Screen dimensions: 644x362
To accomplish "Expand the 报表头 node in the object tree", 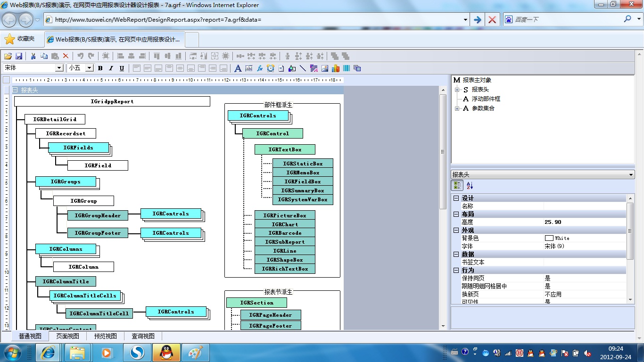I will pyautogui.click(x=457, y=90).
